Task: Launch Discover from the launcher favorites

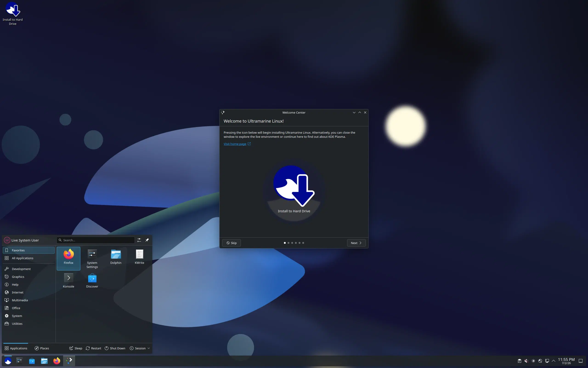Action: click(92, 281)
